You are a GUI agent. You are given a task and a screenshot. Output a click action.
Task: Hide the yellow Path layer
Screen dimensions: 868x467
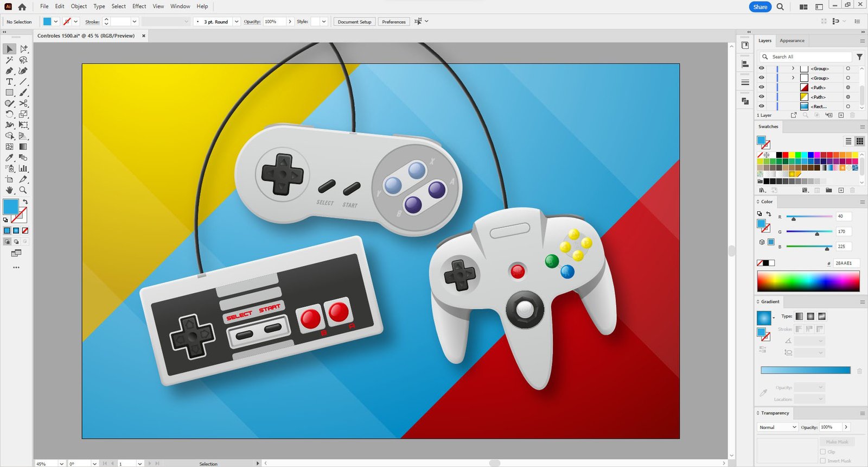point(761,97)
